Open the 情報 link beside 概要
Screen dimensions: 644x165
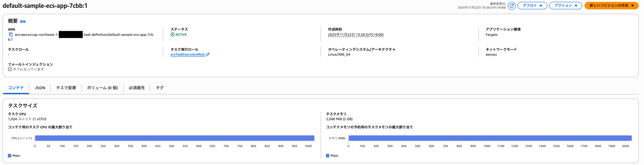[x=23, y=22]
